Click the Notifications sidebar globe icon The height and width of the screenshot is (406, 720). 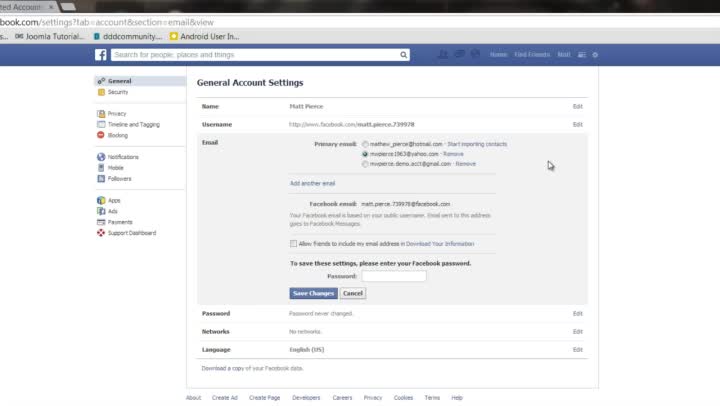101,157
